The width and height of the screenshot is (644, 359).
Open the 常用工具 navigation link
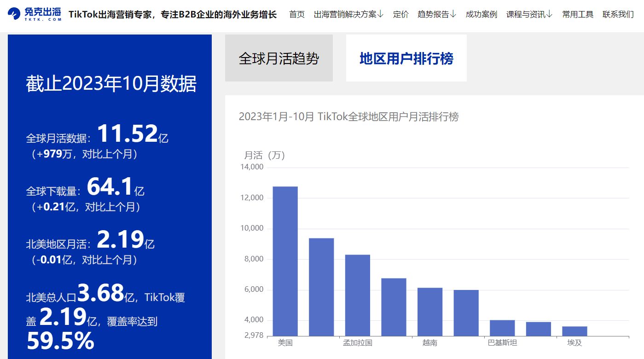(x=577, y=14)
